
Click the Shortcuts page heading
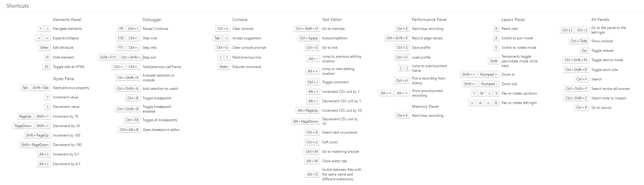coord(17,6)
